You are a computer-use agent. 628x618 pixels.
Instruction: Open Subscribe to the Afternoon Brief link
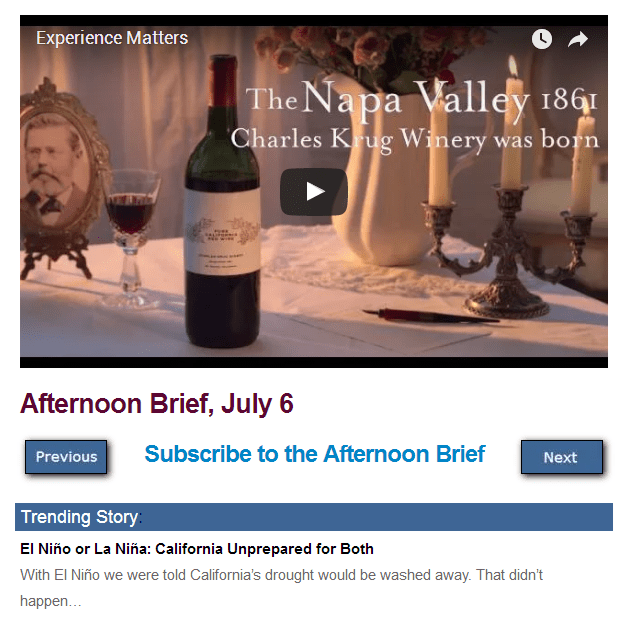click(x=314, y=454)
